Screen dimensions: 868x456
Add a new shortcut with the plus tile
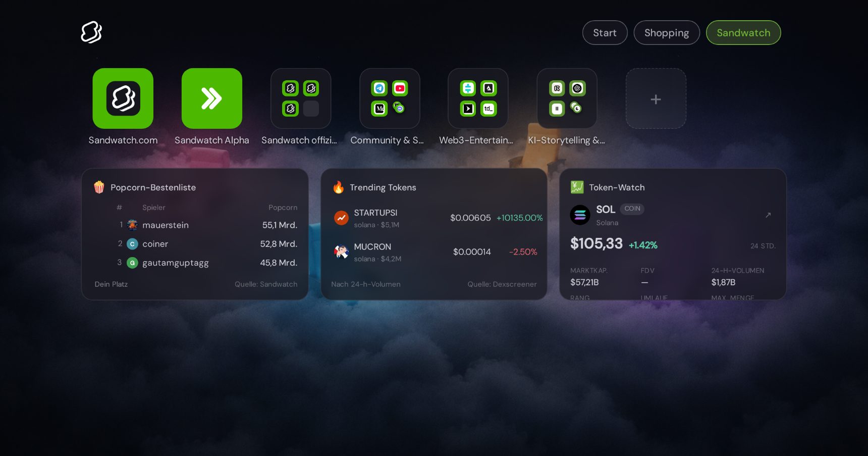(x=656, y=98)
